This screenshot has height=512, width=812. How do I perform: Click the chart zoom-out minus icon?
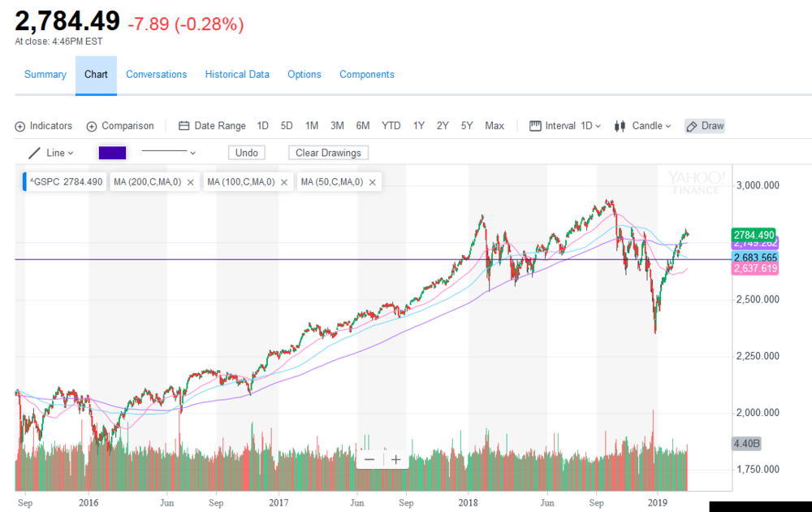click(369, 458)
